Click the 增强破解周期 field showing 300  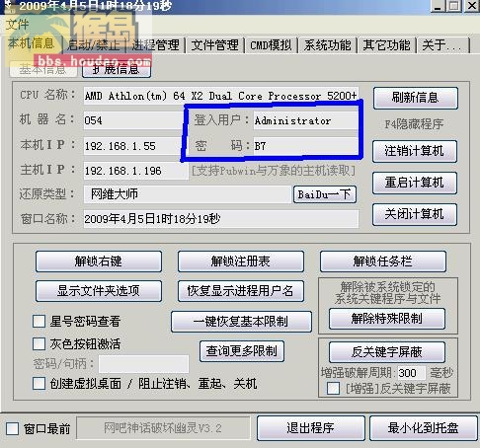tap(412, 373)
